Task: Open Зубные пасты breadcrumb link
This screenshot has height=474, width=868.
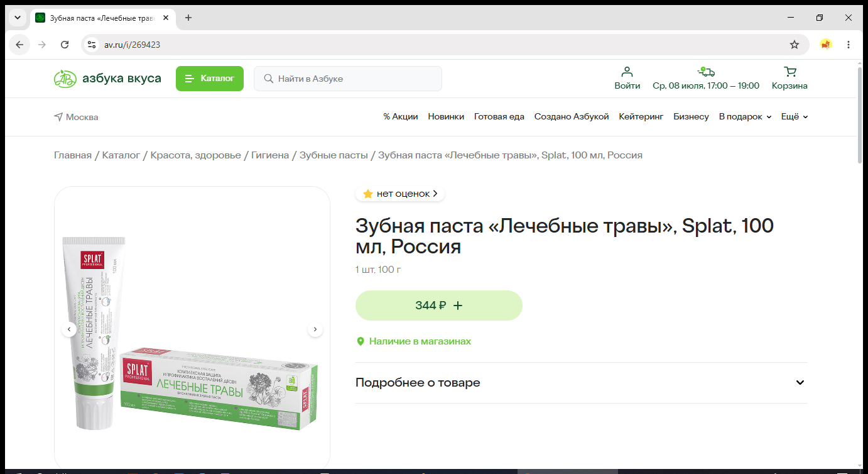Action: 334,155
